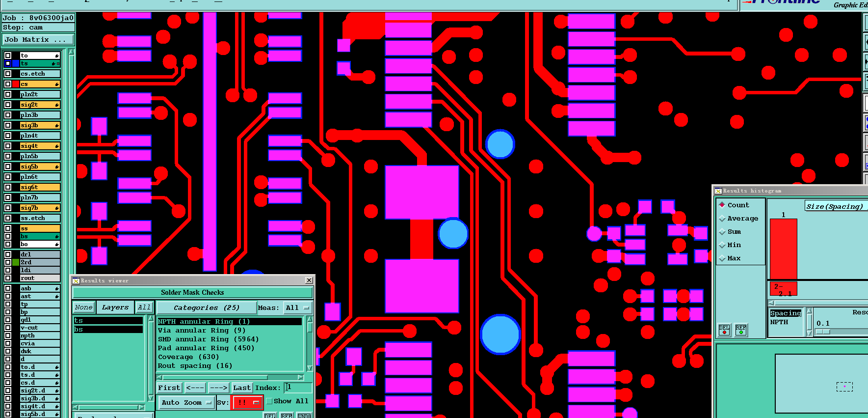This screenshot has height=418, width=868.
Task: Close the Results viewer window
Action: point(309,280)
